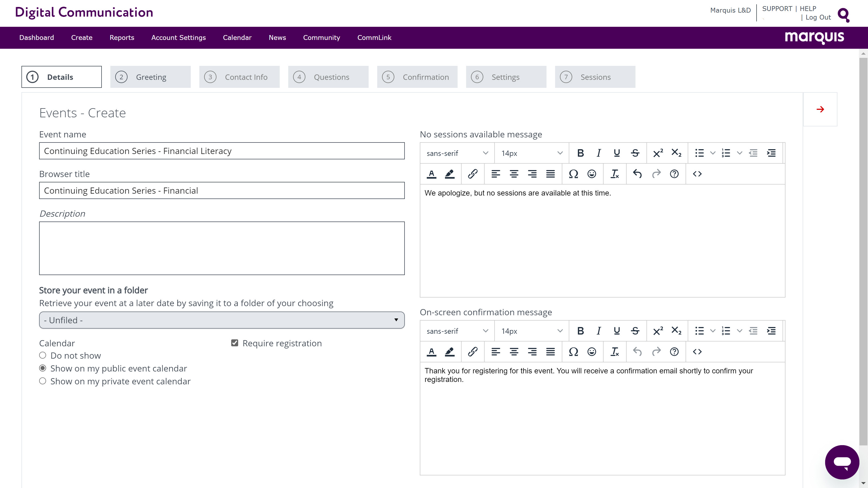Screen dimensions: 868x488
Task: Open special characters (omega) in the confirmation message editor
Action: tap(573, 352)
